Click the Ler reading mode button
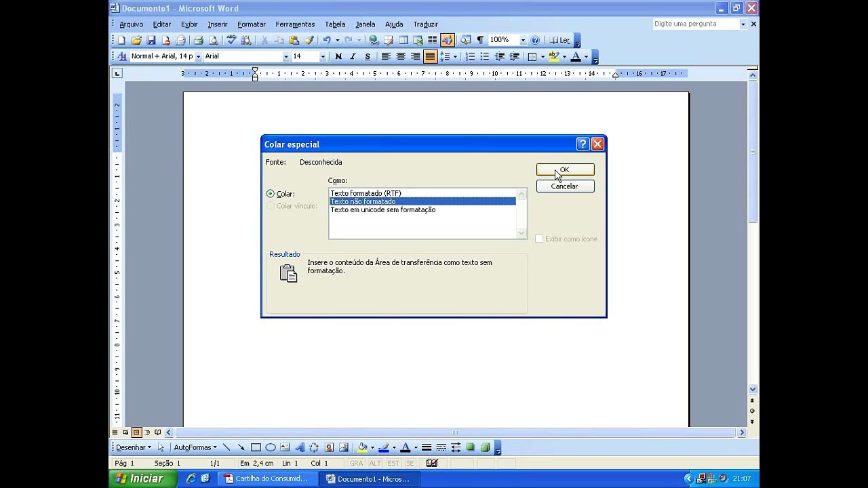The image size is (868, 488). tap(559, 41)
